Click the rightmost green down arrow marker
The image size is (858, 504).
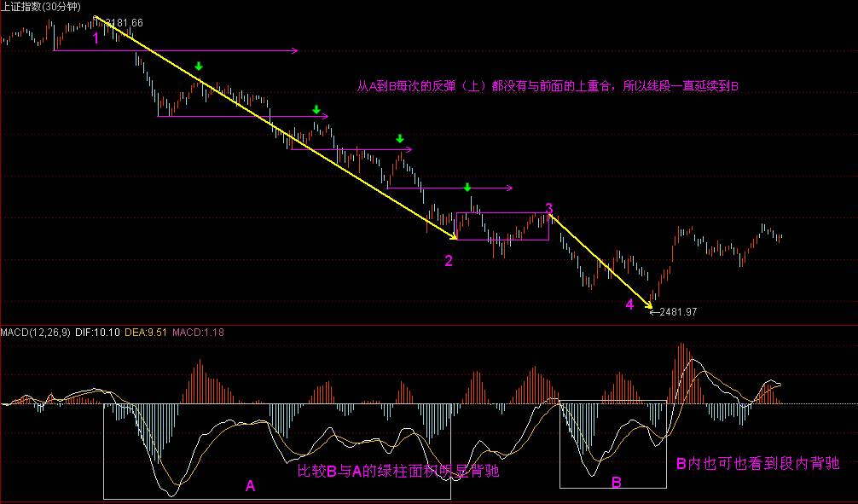point(467,187)
